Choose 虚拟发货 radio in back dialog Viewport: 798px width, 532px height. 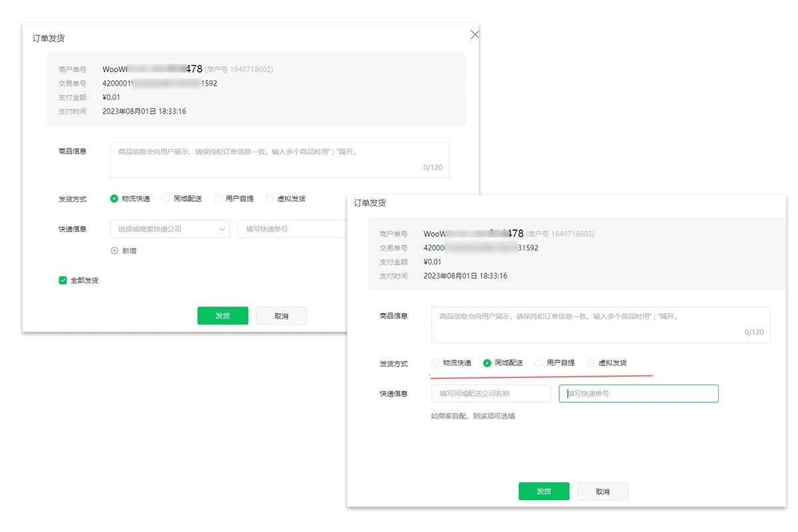pos(269,199)
